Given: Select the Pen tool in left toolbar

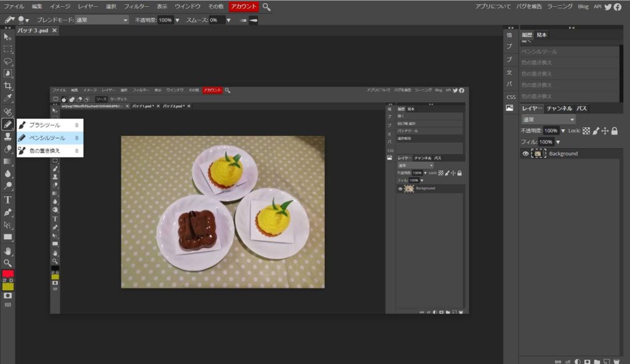Looking at the screenshot, I should (x=8, y=212).
